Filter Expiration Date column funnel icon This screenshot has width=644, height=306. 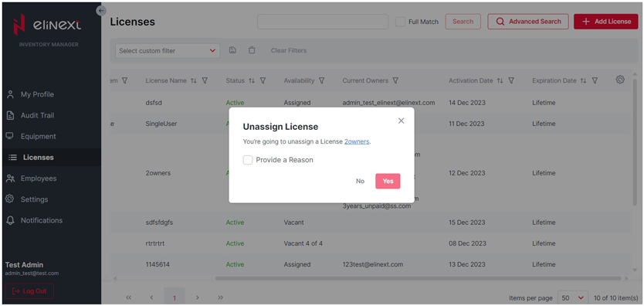(595, 81)
